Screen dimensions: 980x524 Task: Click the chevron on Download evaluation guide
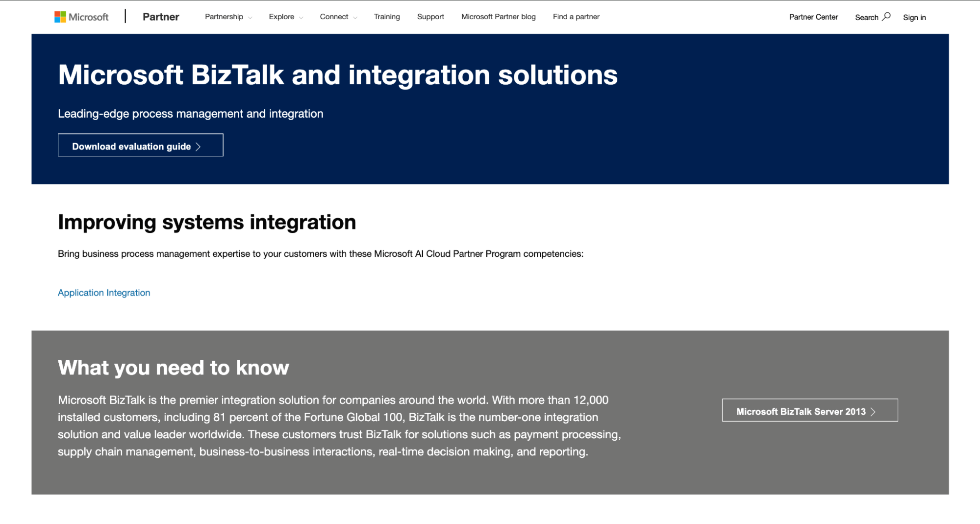click(x=198, y=146)
